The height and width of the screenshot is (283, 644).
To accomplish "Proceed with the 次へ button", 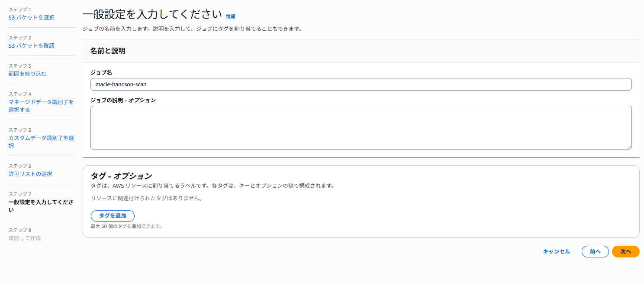I will coord(625,252).
